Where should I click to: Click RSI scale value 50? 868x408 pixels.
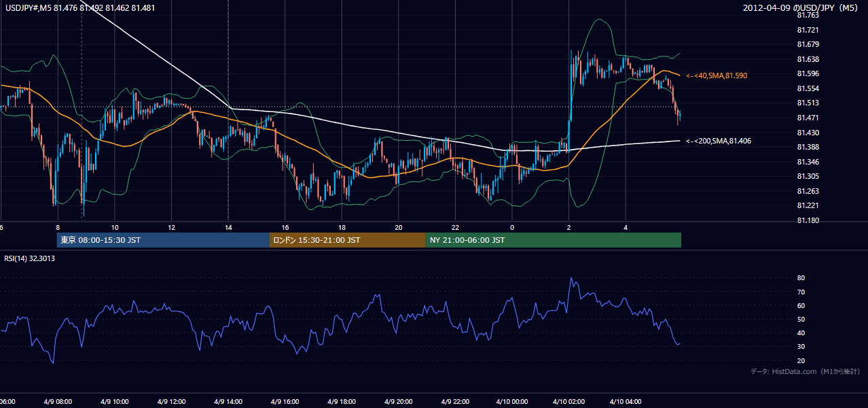(801, 319)
